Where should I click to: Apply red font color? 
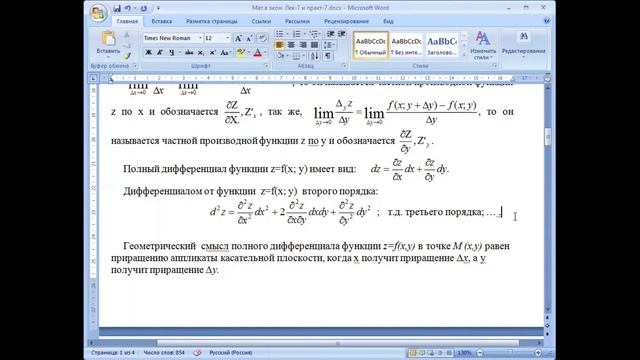(257, 52)
